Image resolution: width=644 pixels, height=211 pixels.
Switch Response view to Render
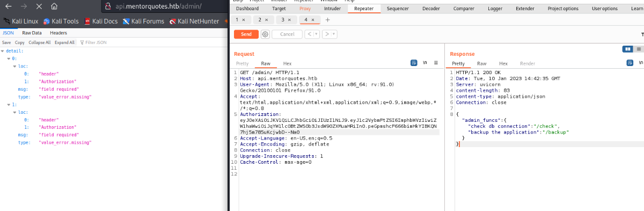528,63
